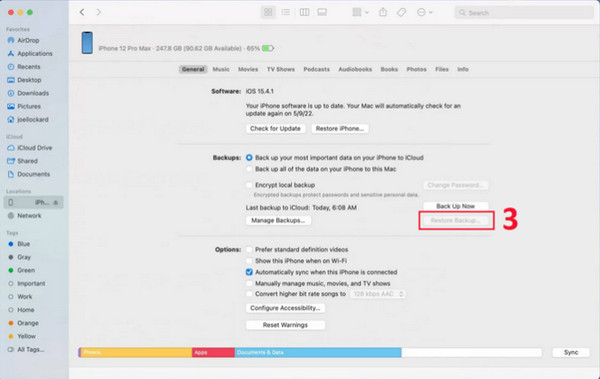Go back with the left chevron
The width and height of the screenshot is (600, 379).
point(82,12)
